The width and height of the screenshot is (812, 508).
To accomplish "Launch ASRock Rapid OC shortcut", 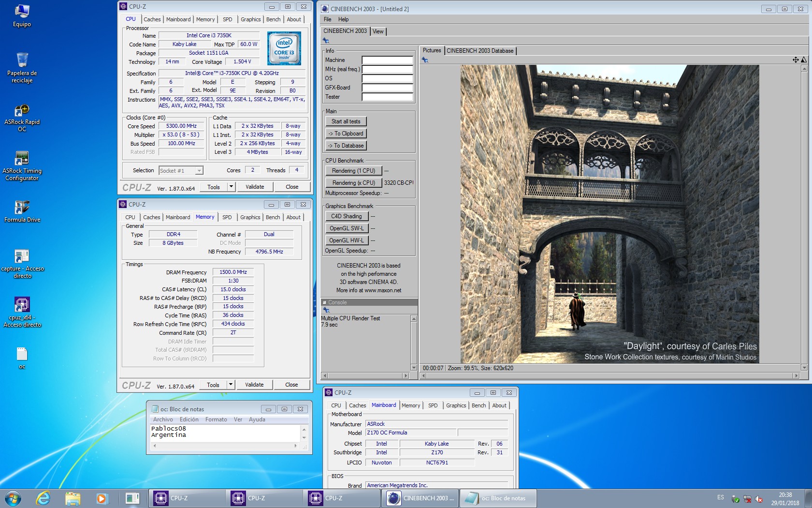I will click(22, 118).
